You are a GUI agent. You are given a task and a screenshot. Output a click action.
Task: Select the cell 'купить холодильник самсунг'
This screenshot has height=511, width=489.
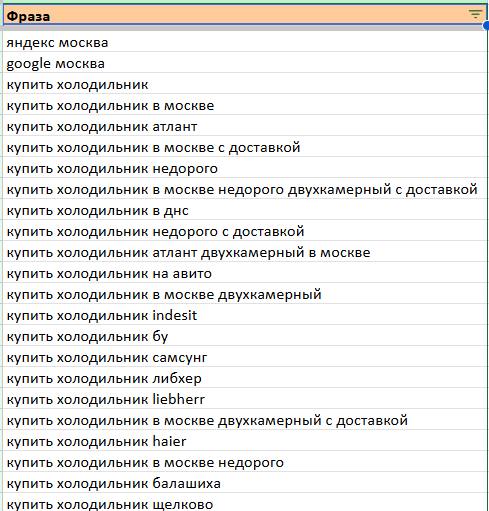[x=245, y=356]
